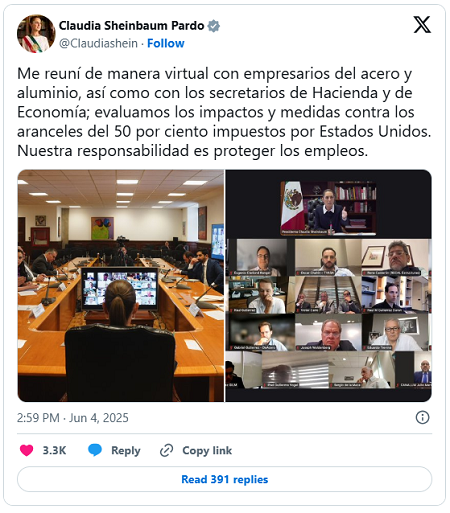Click the Copy link text
The height and width of the screenshot is (513, 450).
click(x=207, y=450)
